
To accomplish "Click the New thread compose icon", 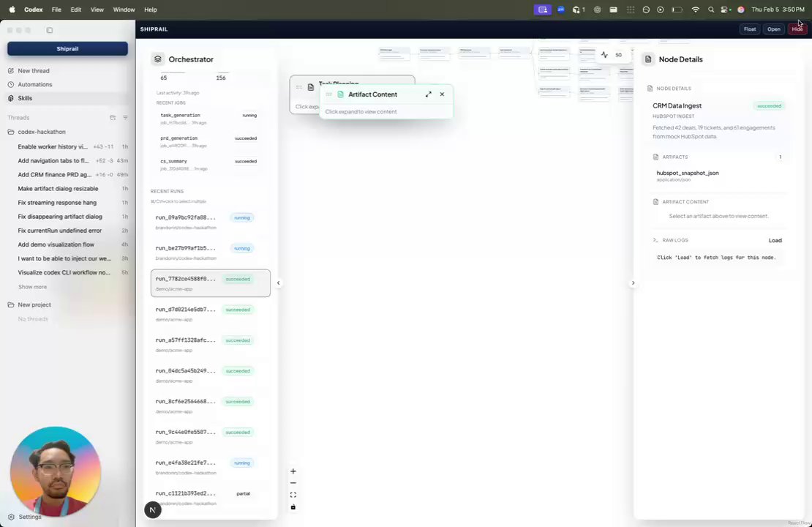I will [x=11, y=70].
